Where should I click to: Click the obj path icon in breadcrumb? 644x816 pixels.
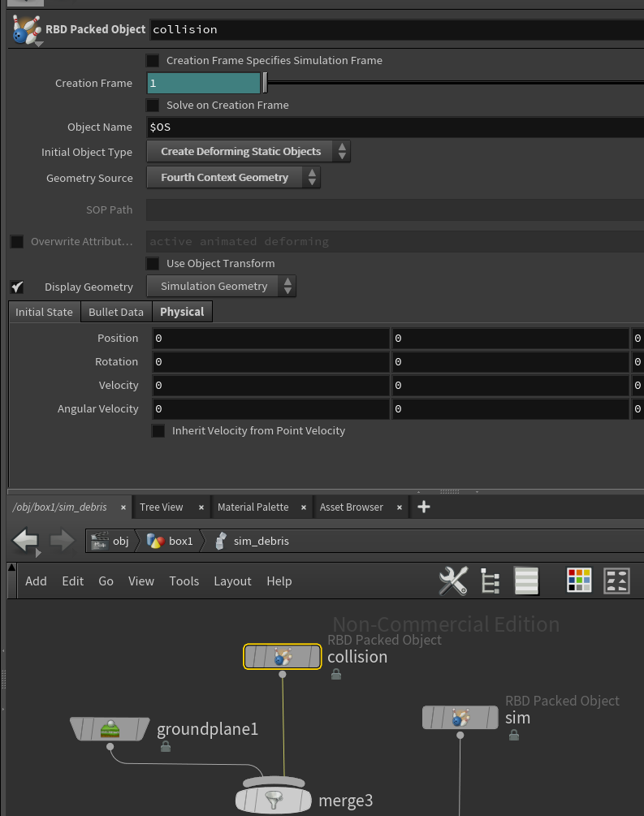(99, 541)
